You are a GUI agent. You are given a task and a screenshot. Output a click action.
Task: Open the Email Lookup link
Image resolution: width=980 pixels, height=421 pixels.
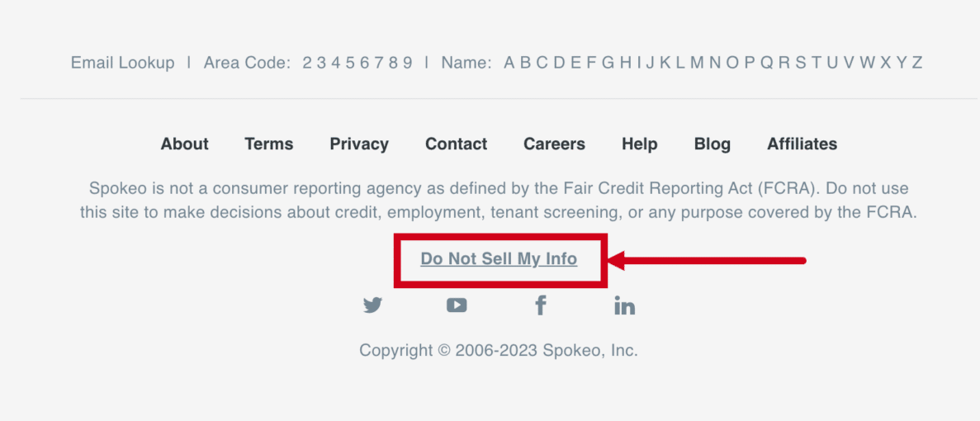click(x=123, y=63)
